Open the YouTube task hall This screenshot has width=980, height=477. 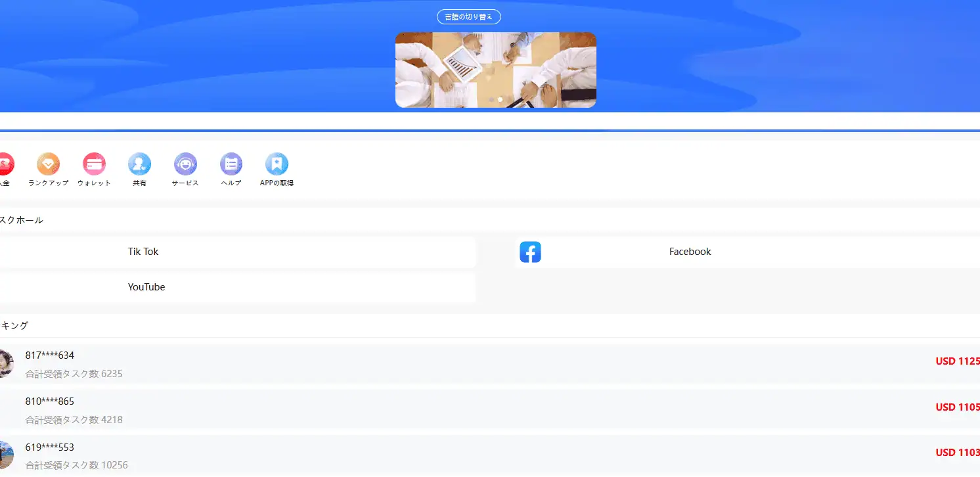click(146, 287)
